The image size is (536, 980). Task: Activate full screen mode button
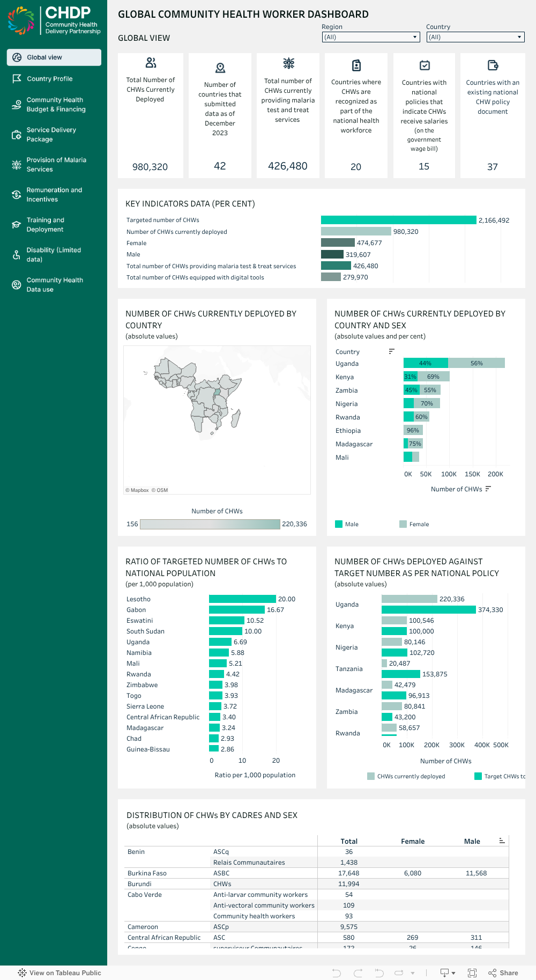pos(472,972)
